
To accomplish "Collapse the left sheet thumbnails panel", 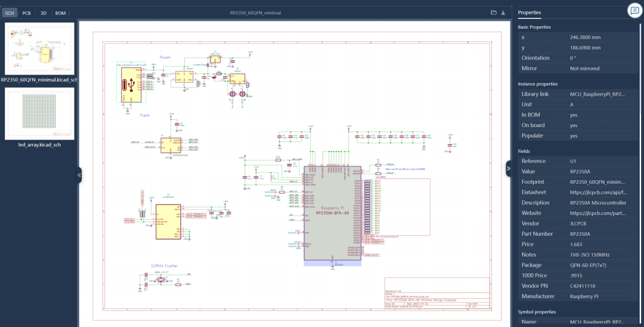I will (79, 175).
